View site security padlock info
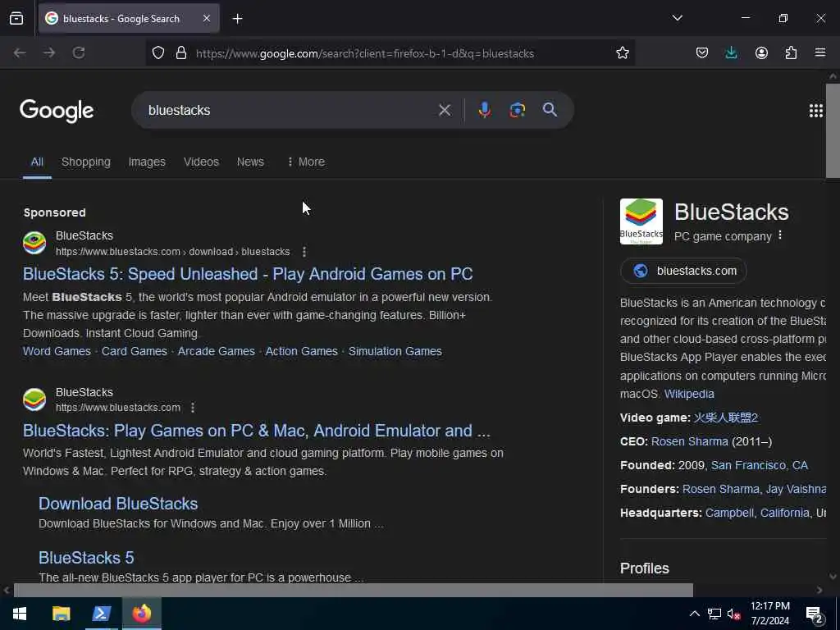Viewport: 840px width, 630px height. pos(181,52)
